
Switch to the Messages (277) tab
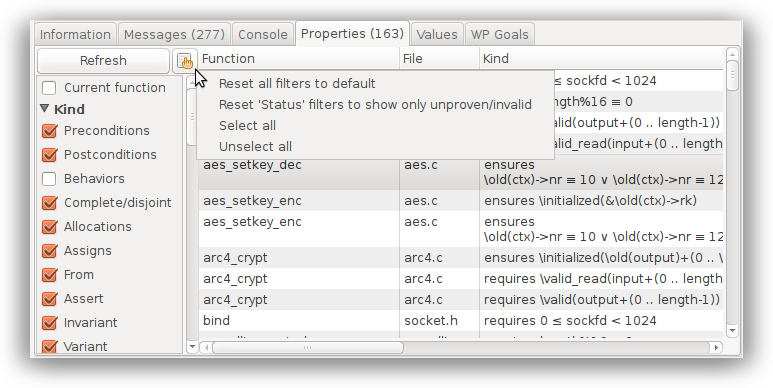pyautogui.click(x=174, y=35)
